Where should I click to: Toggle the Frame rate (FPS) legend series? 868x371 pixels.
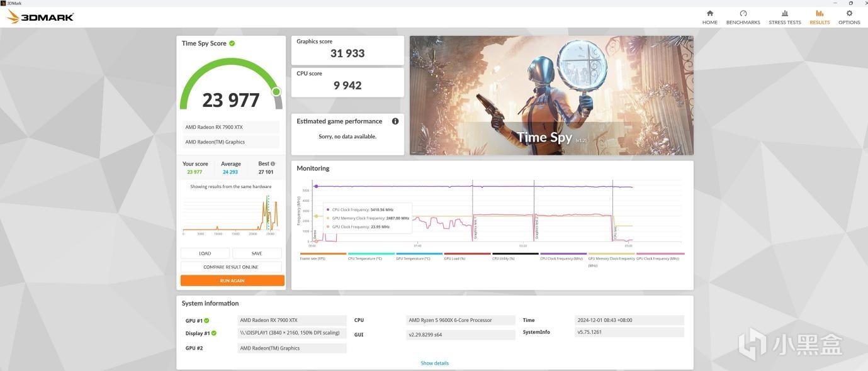[323, 256]
